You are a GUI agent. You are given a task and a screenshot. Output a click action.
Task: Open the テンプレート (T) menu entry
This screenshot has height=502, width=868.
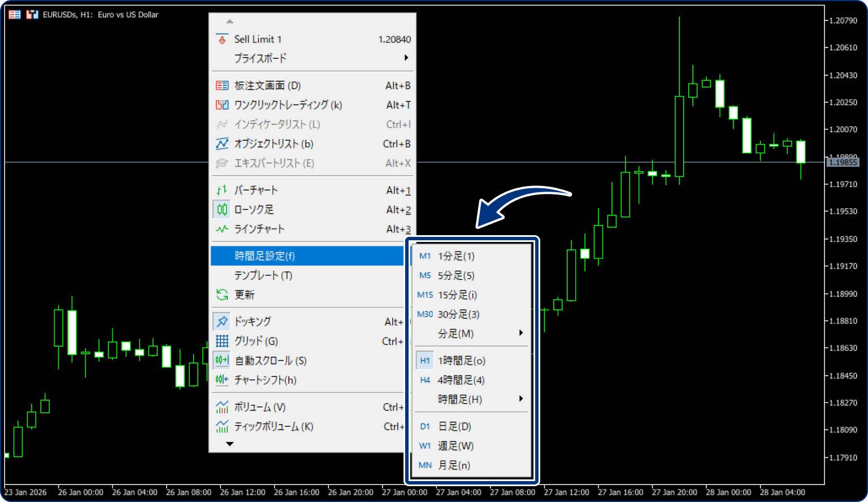pyautogui.click(x=263, y=275)
